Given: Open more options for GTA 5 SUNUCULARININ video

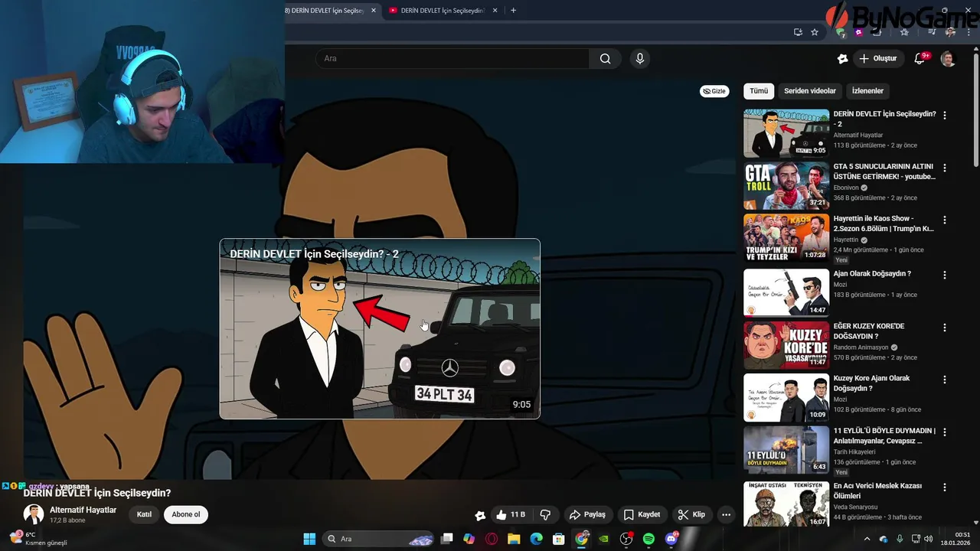Looking at the screenshot, I should click(945, 168).
